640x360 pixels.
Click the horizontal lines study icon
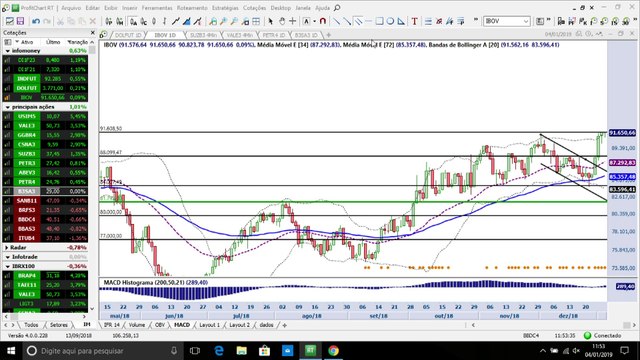(x=428, y=21)
